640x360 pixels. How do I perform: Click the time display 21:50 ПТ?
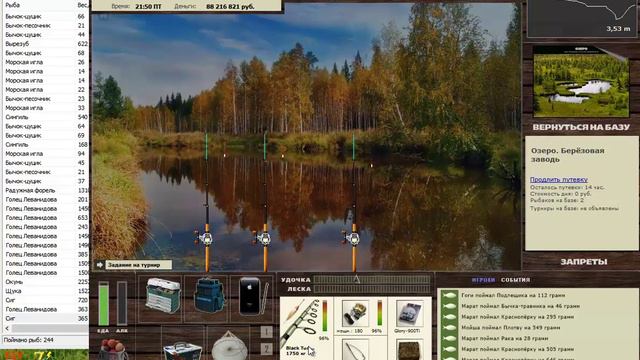click(x=148, y=7)
